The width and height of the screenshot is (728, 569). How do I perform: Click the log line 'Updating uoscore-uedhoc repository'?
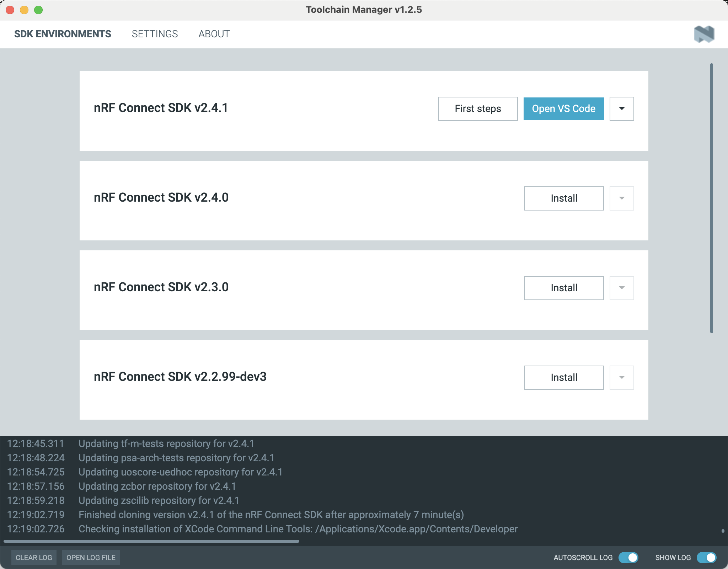(x=181, y=472)
